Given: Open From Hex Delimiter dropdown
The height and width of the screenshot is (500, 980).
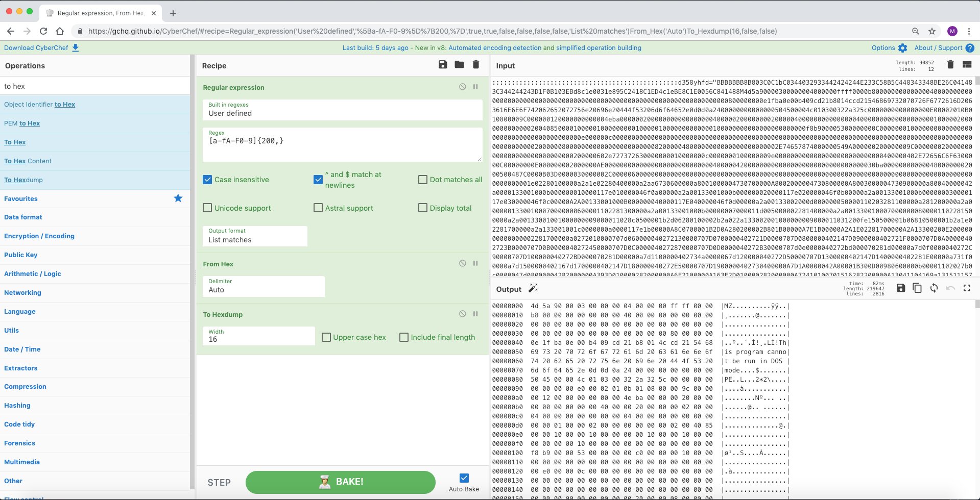Looking at the screenshot, I should coord(264,286).
